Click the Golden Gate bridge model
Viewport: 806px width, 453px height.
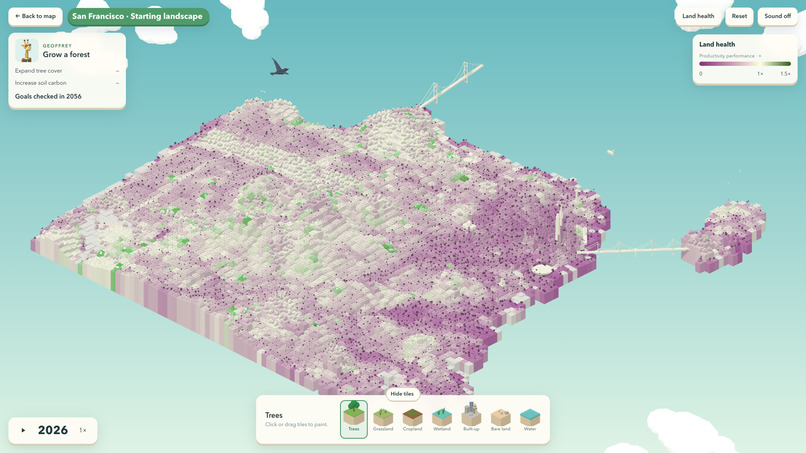coord(450,85)
